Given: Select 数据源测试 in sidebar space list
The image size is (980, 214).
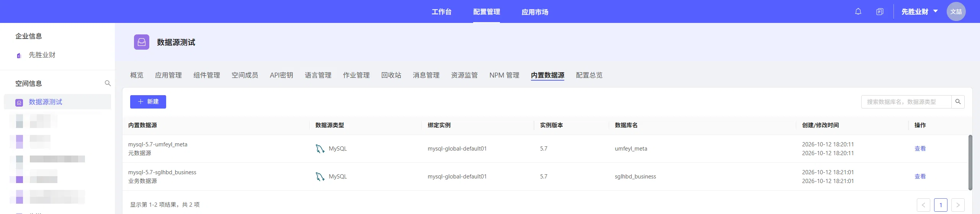Looking at the screenshot, I should 57,102.
